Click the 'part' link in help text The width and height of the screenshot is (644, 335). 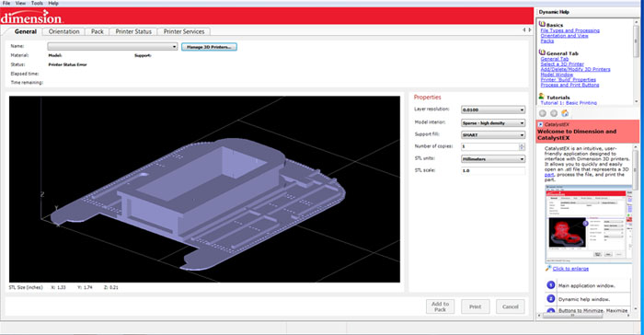click(549, 174)
